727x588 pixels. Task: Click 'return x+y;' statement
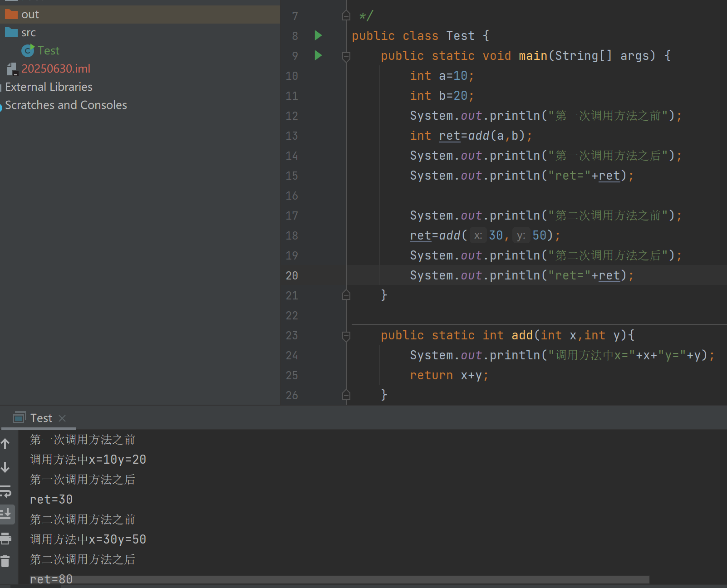(x=449, y=375)
